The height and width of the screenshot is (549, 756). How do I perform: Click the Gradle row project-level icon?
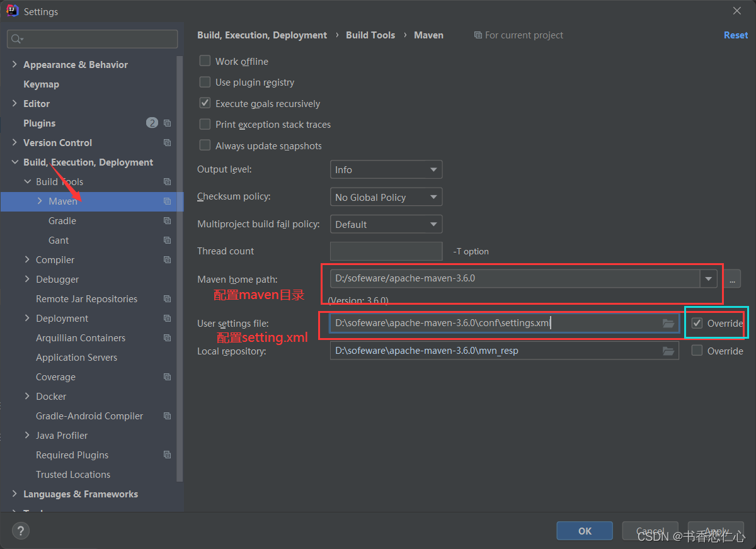click(x=167, y=221)
